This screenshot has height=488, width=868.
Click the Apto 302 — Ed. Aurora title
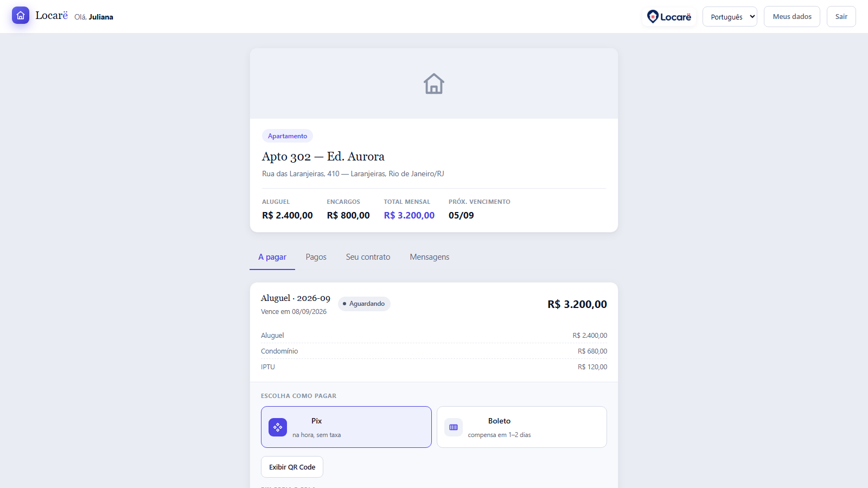323,156
